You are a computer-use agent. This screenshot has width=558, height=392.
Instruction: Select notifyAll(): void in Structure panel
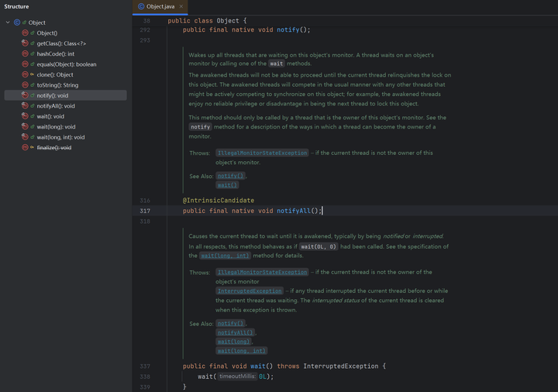tap(56, 106)
